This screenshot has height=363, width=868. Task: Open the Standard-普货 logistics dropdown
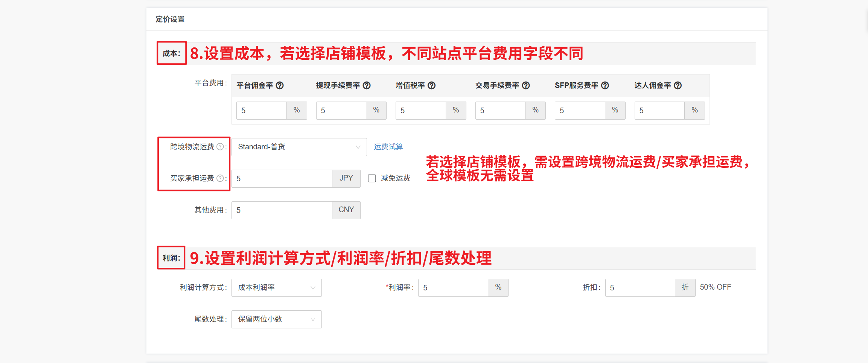[x=299, y=147]
